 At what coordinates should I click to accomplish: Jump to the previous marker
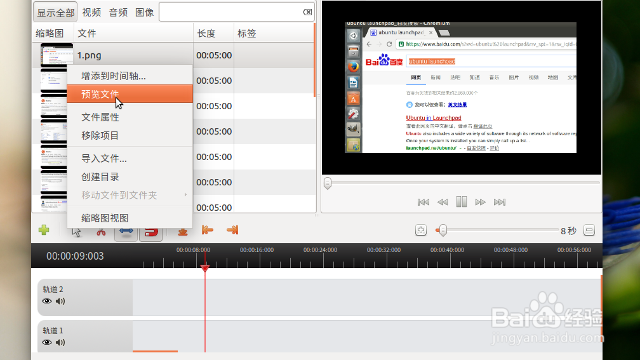point(207,230)
